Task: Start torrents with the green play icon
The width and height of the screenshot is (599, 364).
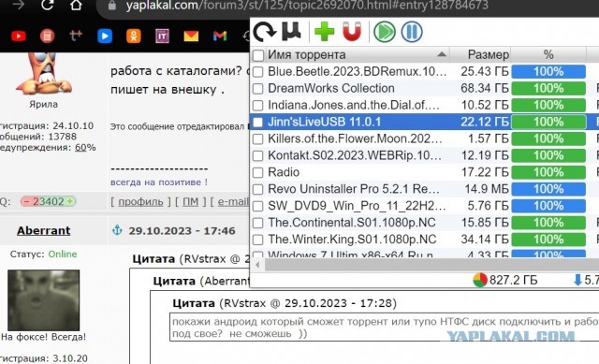Action: (385, 31)
